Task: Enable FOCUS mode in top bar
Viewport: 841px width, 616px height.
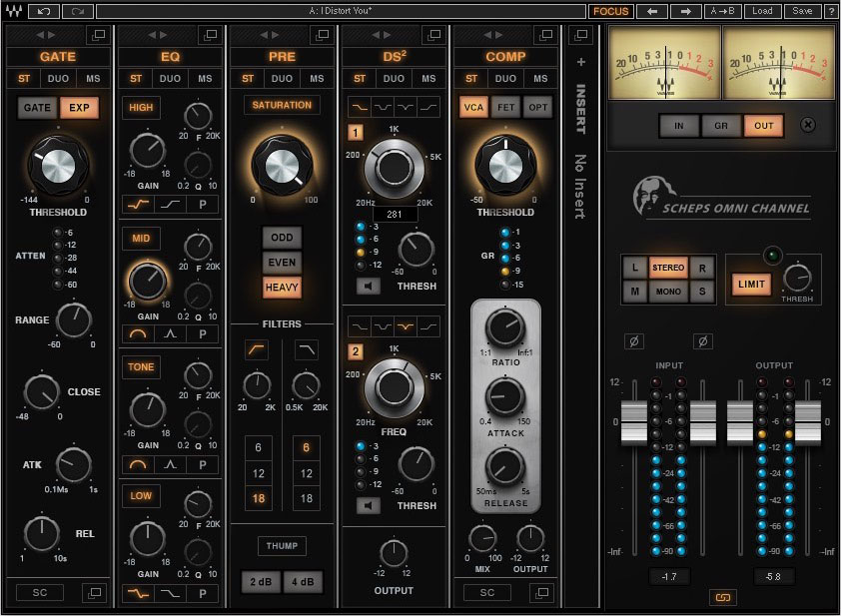Action: pyautogui.click(x=610, y=11)
